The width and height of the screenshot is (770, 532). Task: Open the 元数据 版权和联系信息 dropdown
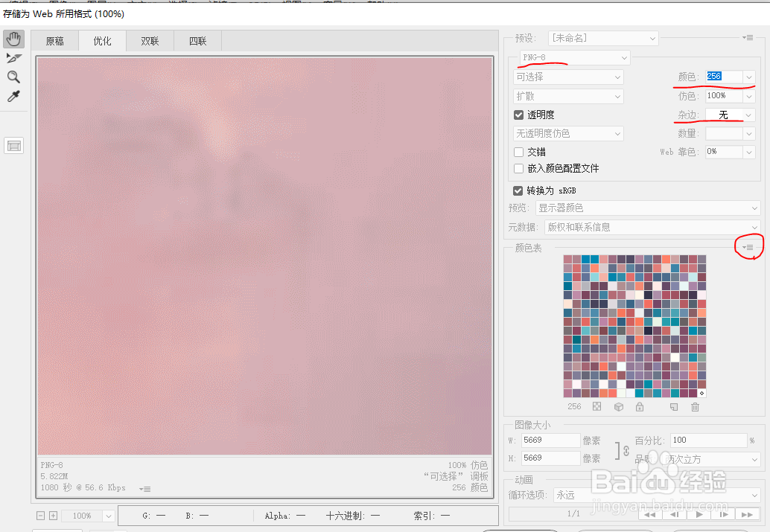652,227
